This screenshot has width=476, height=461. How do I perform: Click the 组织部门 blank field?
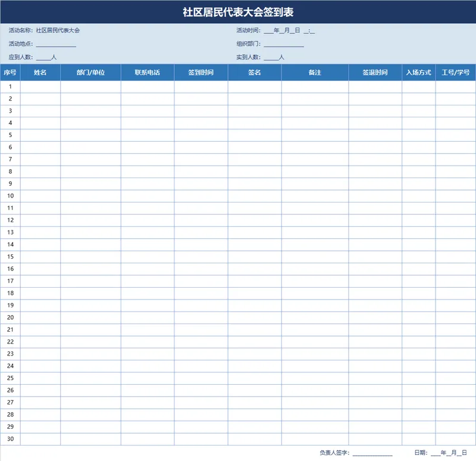point(284,44)
